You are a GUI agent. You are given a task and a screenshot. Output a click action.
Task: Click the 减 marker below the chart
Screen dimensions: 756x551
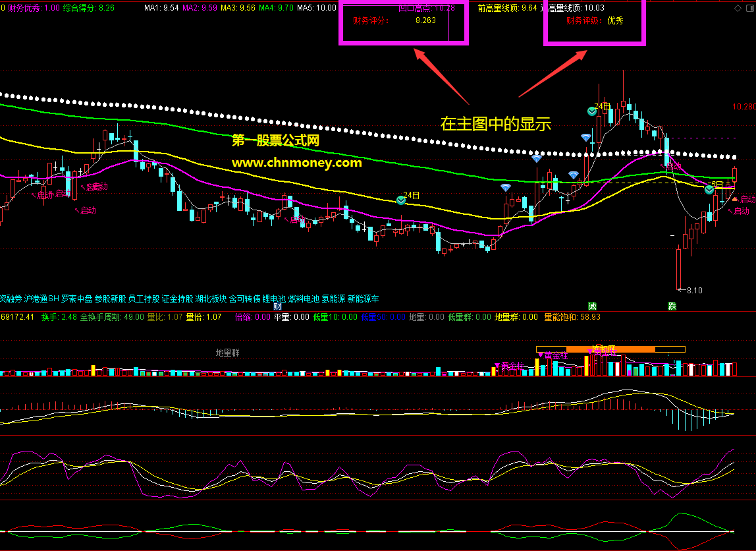592,306
